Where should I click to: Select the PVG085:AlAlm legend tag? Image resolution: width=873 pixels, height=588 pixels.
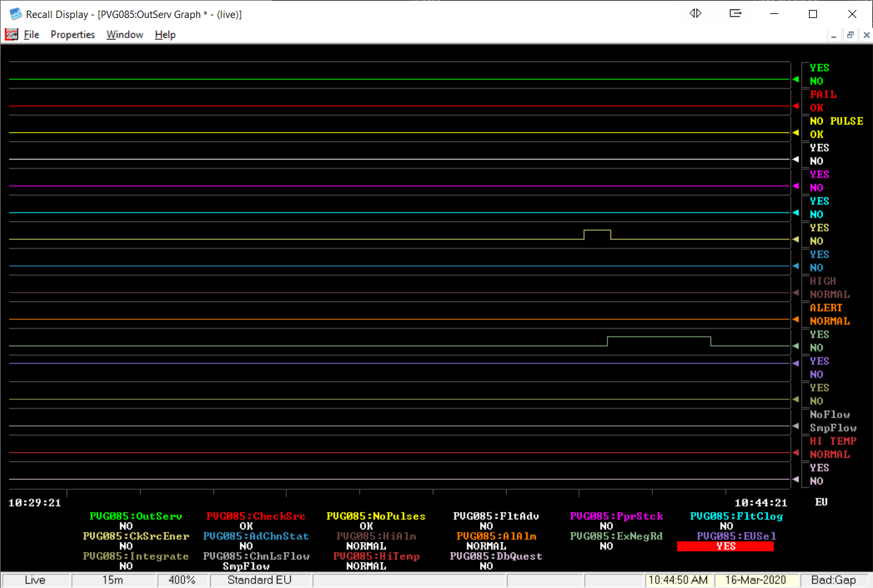pos(496,536)
